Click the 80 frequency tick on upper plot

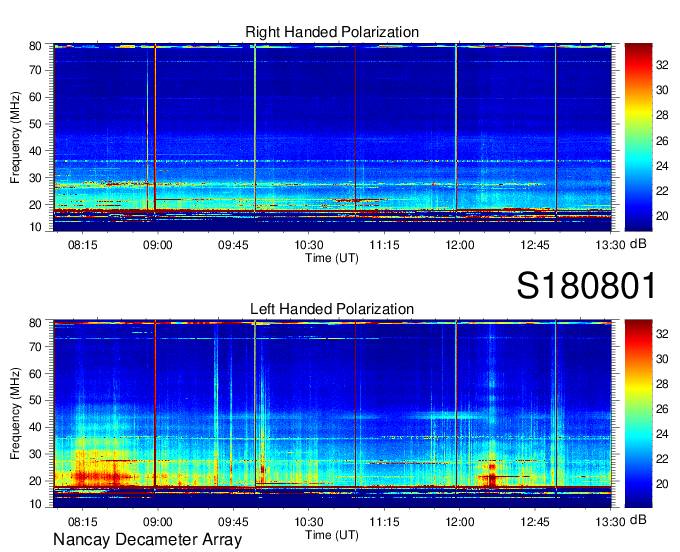pyautogui.click(x=35, y=46)
